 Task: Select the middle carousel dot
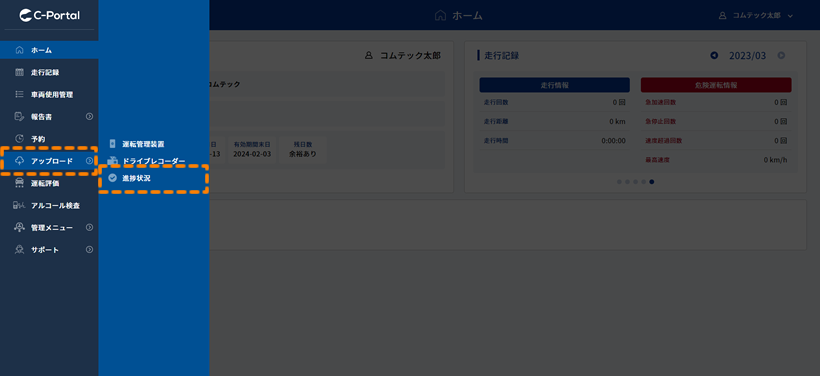click(635, 182)
